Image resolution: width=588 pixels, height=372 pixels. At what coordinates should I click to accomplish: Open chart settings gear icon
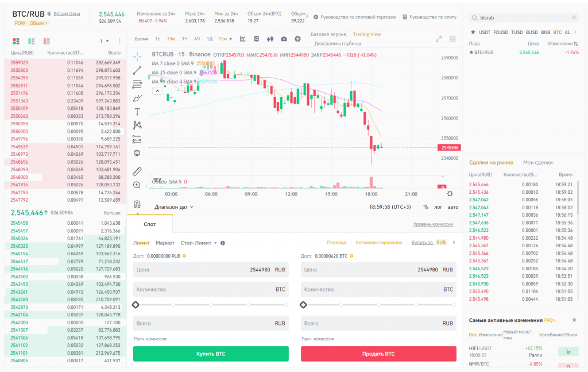click(x=450, y=194)
